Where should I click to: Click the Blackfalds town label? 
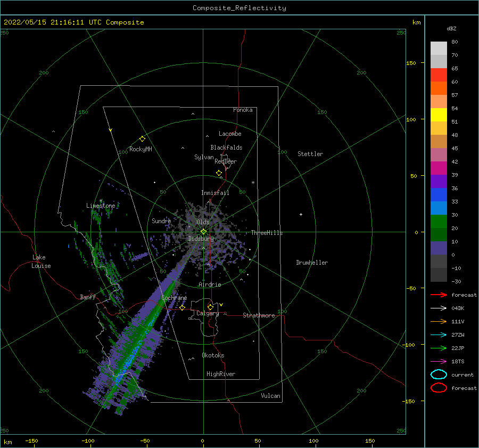[226, 148]
